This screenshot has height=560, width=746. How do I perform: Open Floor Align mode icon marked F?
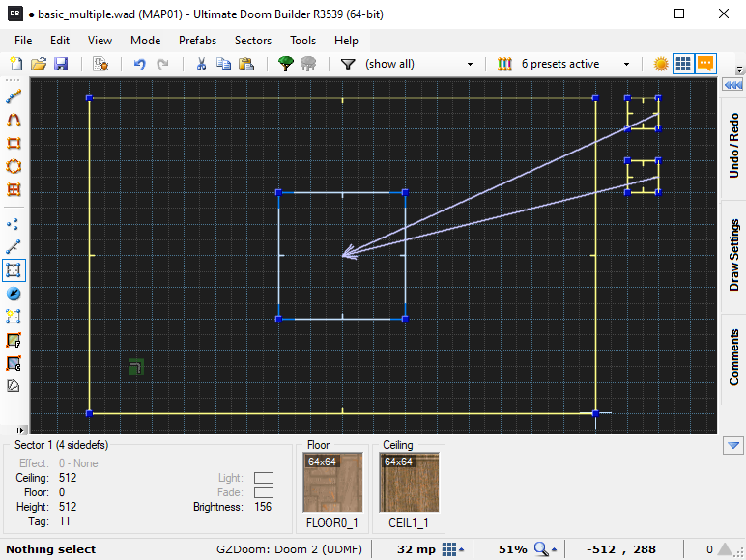[14, 340]
